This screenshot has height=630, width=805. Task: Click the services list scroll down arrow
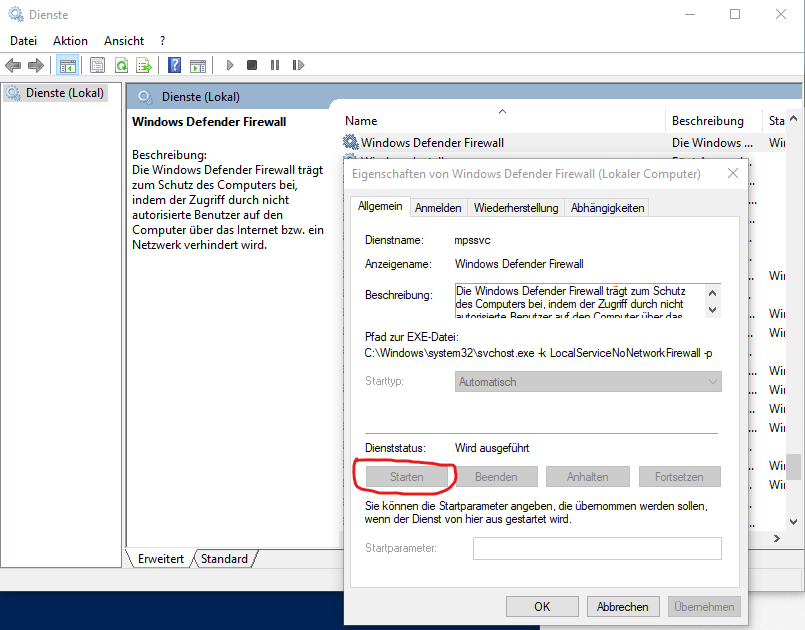[794, 522]
